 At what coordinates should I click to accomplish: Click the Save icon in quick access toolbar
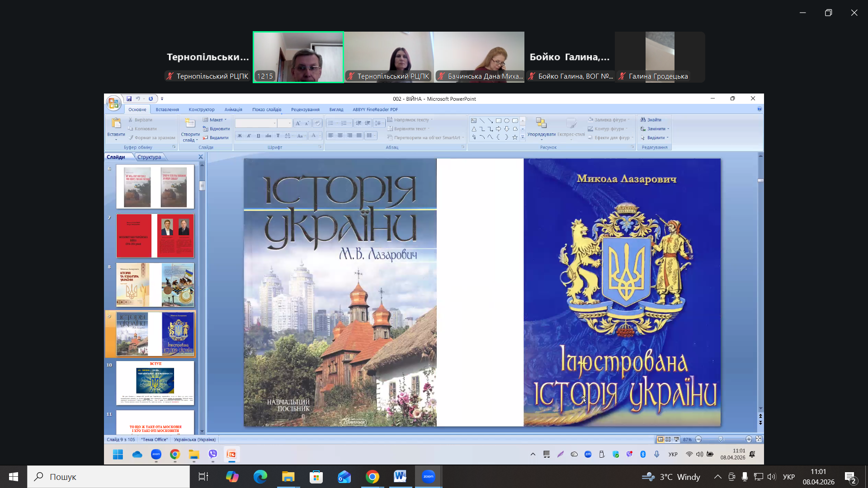(x=129, y=99)
